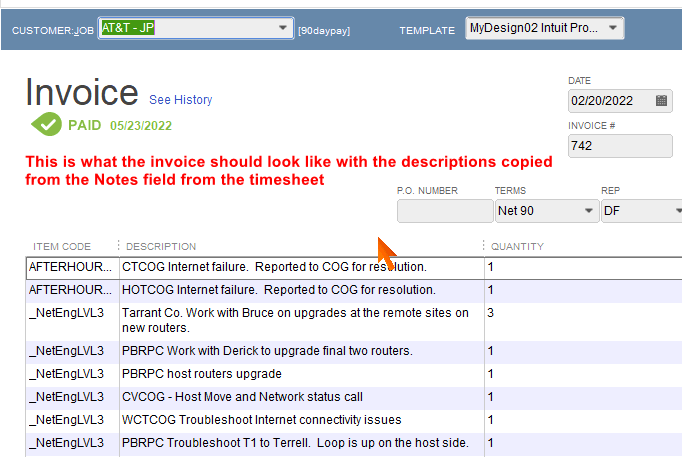Screen dimensions: 682x457
Task: Select the CTCOG Internet failure description cell
Action: (302, 267)
